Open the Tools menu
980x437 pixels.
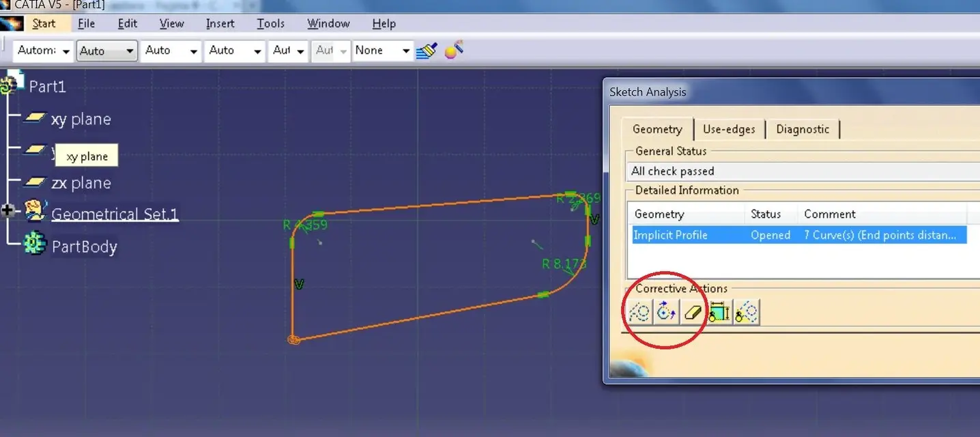tap(270, 23)
